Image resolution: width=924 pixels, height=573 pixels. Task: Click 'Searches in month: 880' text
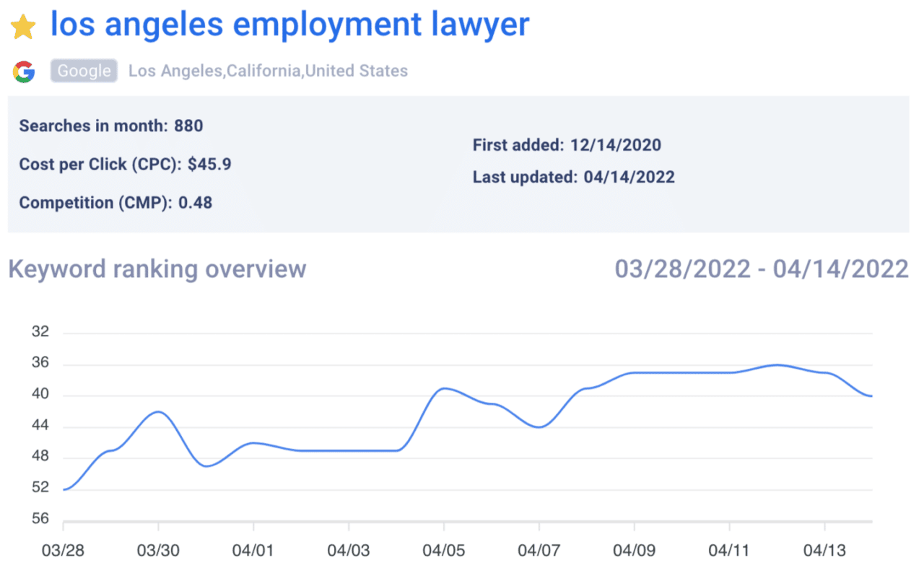[111, 126]
